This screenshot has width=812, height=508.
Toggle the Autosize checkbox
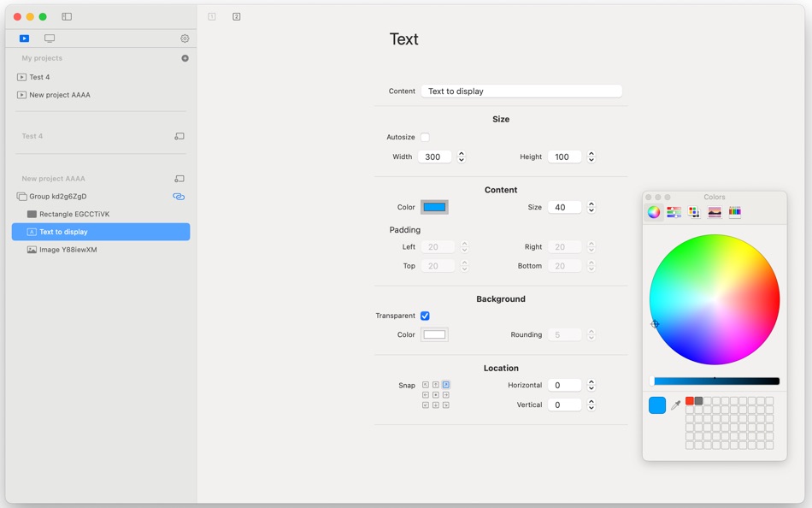(x=425, y=137)
